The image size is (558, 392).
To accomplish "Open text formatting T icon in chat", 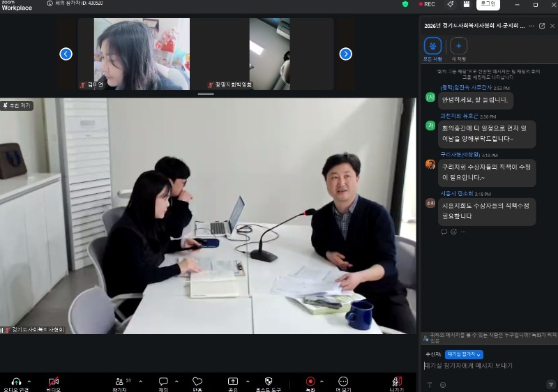I will (430, 385).
